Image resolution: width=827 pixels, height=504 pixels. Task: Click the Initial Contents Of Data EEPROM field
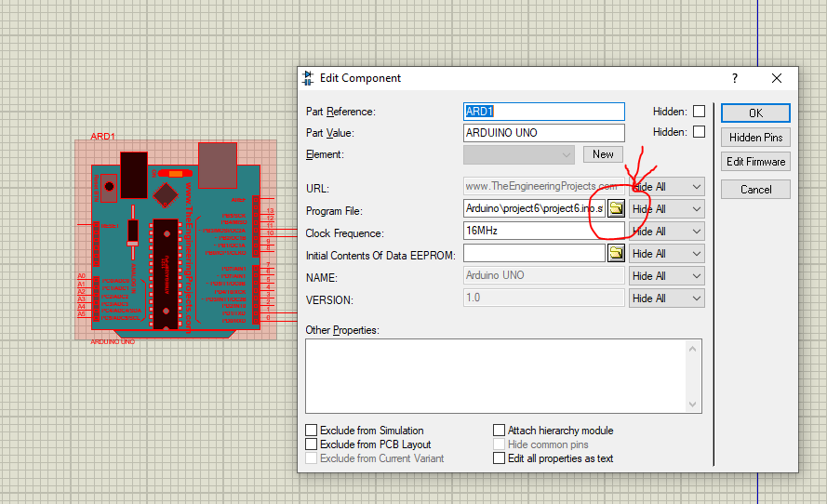(x=534, y=253)
